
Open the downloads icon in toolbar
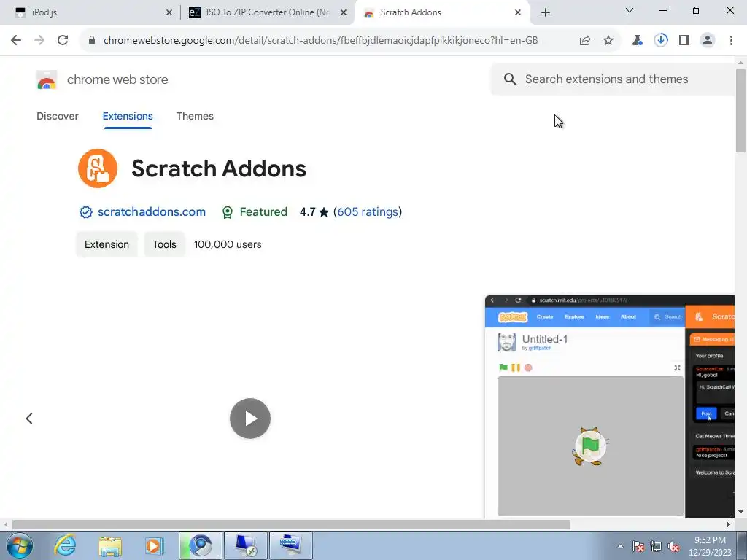(661, 41)
